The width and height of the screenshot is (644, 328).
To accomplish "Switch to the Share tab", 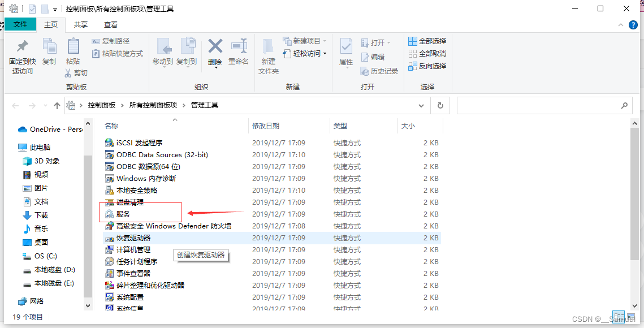I will (80, 25).
